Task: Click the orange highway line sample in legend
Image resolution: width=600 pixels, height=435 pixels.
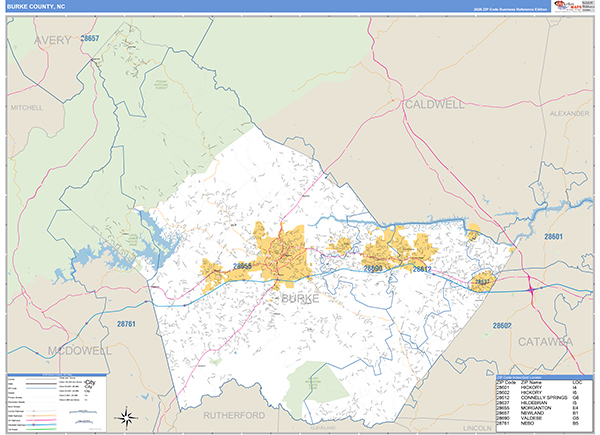Action: tap(41, 415)
